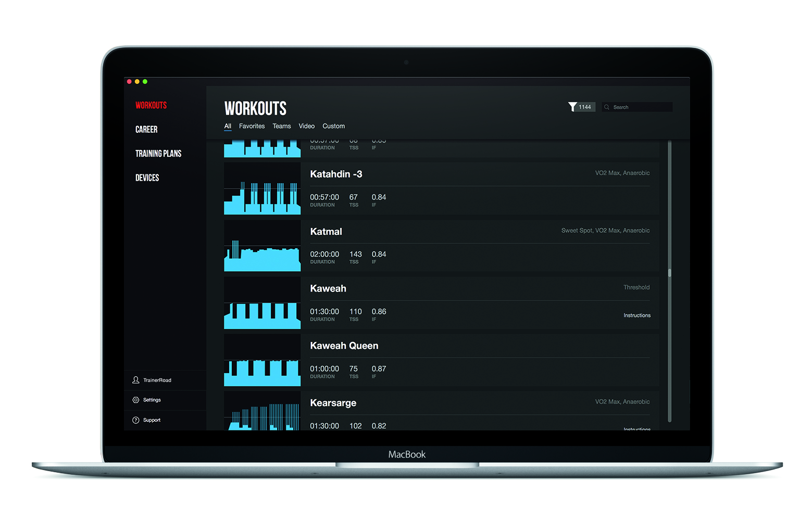The height and width of the screenshot is (507, 812).
Task: Click the workout list scrollbar handle
Action: [669, 273]
